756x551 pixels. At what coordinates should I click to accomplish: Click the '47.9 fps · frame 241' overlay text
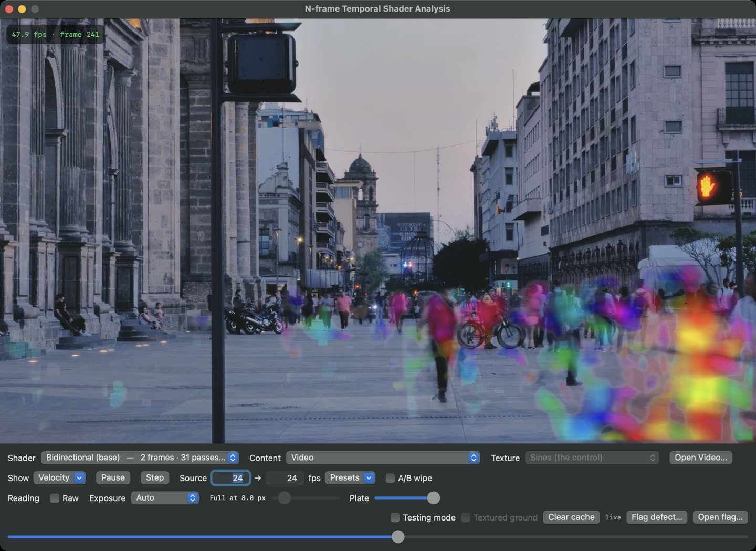[x=56, y=35]
